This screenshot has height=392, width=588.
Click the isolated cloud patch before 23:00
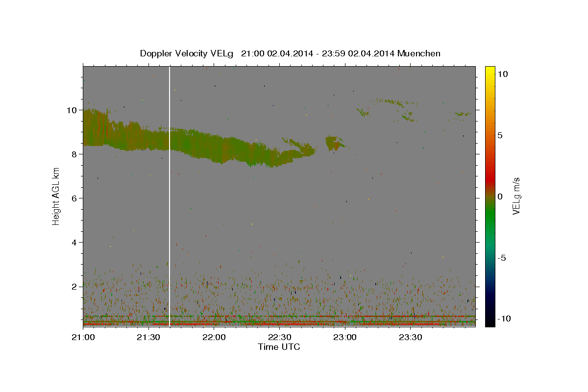(x=335, y=143)
